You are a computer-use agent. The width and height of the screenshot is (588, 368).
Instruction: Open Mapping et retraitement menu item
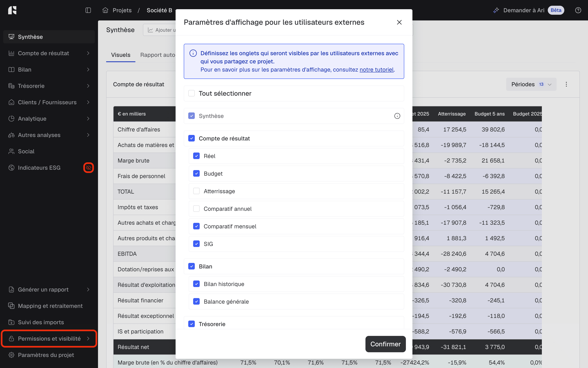tap(49, 306)
